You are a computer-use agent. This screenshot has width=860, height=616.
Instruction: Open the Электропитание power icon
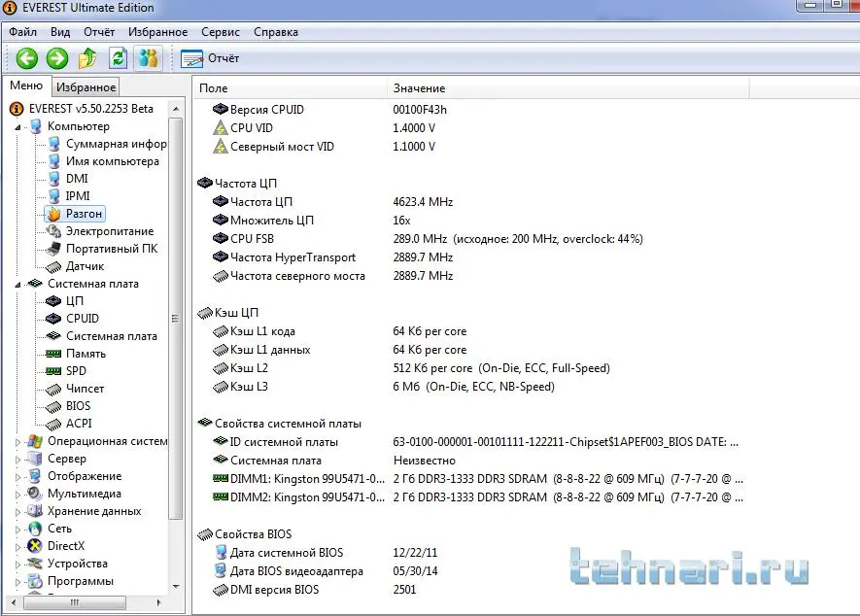pyautogui.click(x=53, y=231)
